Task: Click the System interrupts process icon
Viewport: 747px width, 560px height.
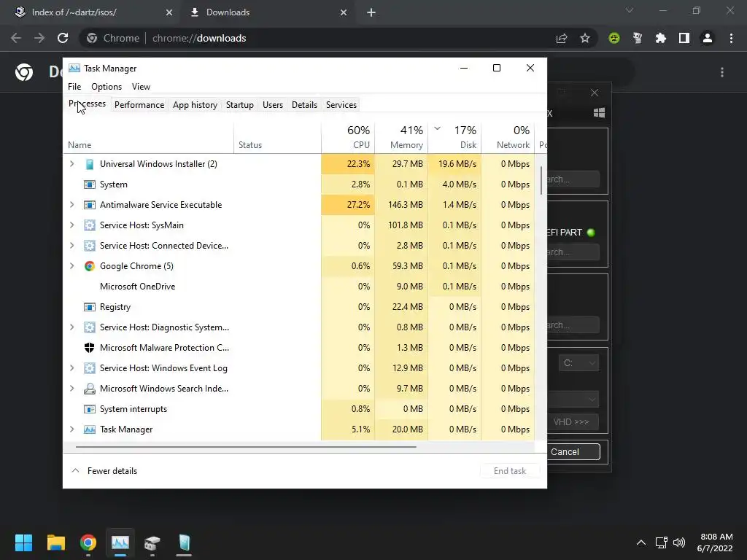Action: coord(89,409)
